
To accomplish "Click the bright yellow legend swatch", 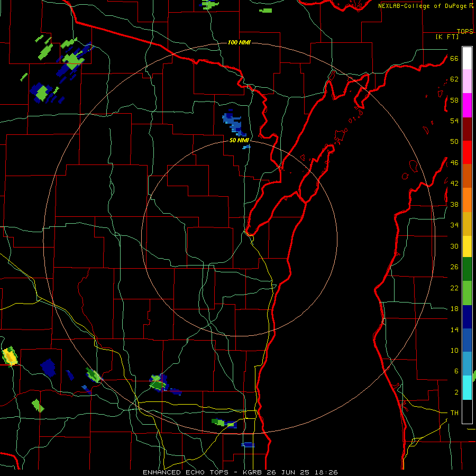I will coord(467,246).
